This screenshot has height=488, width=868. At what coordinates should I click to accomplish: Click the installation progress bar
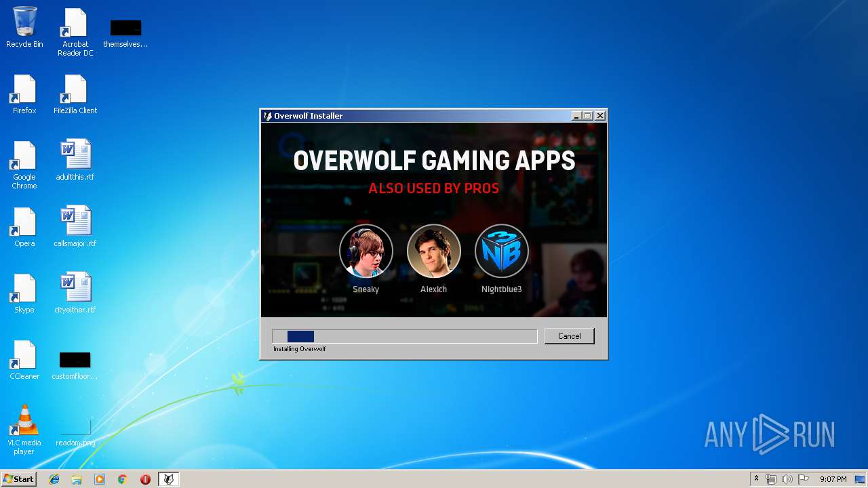pyautogui.click(x=404, y=336)
